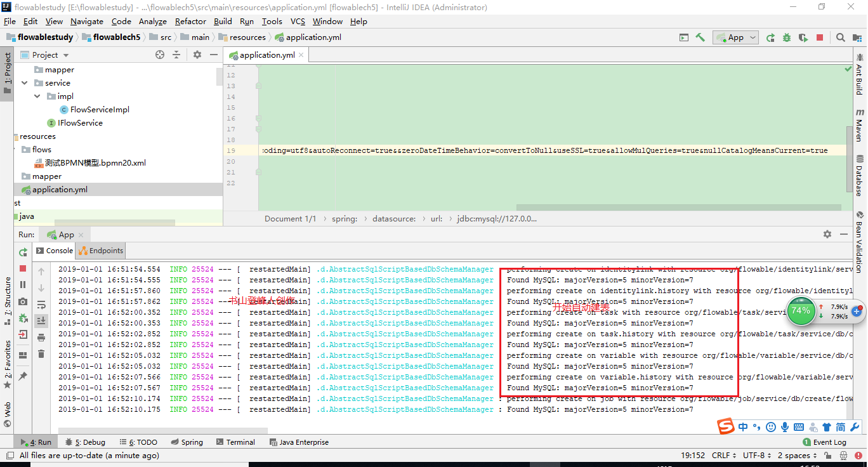Toggle scroll to end in console
Viewport: 868px width, 467px height.
(x=41, y=321)
